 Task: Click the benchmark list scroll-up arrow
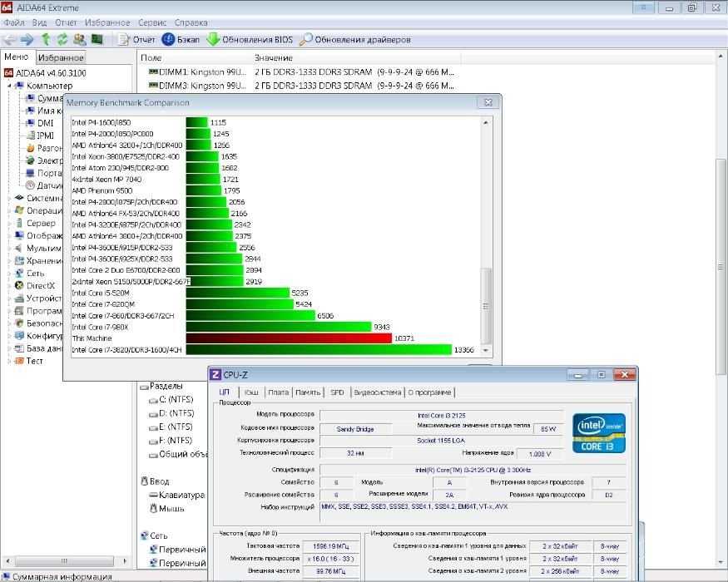(x=486, y=123)
